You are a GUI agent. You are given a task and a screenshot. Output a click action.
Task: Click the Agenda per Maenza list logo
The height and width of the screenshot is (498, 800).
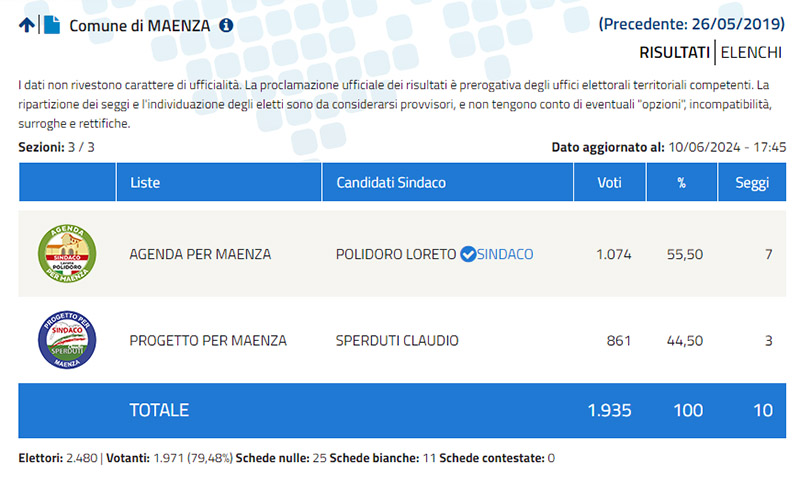click(x=67, y=254)
